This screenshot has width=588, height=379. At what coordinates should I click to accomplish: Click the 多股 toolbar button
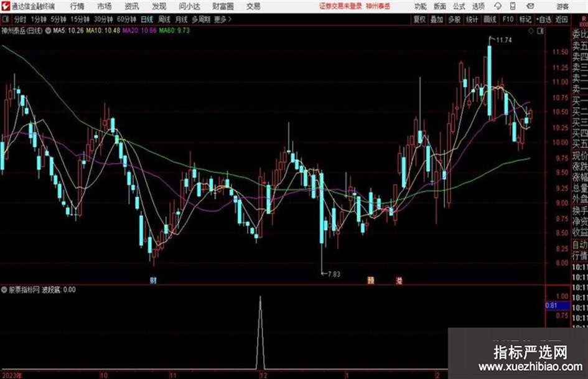(454, 19)
